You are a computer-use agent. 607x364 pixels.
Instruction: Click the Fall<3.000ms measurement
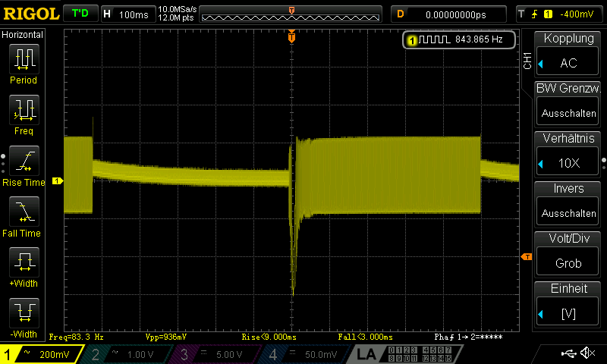(365, 337)
